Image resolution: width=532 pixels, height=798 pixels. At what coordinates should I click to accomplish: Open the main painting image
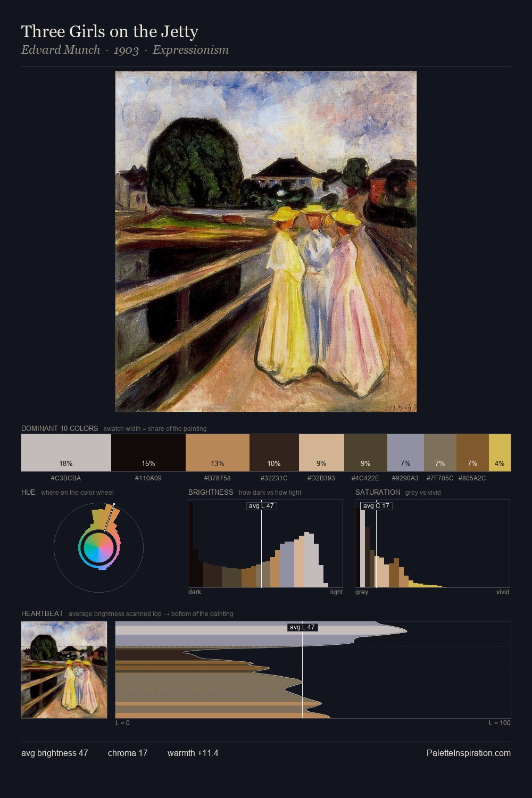266,242
